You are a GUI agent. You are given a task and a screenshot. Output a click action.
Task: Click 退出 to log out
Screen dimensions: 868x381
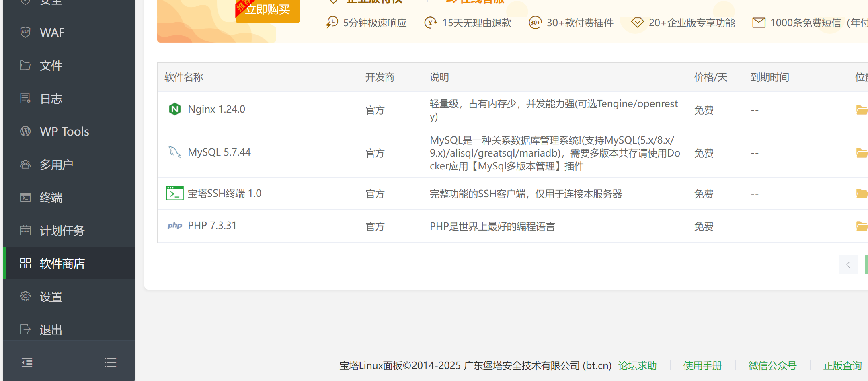pos(69,330)
